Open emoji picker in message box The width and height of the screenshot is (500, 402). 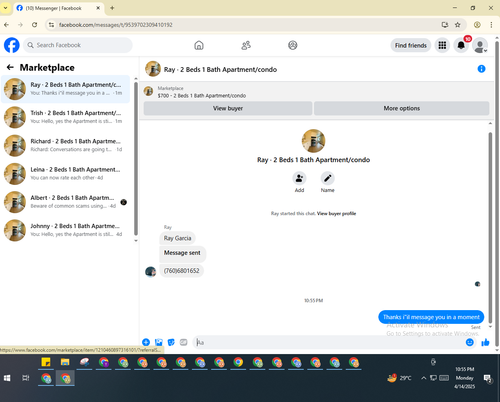coord(469,342)
